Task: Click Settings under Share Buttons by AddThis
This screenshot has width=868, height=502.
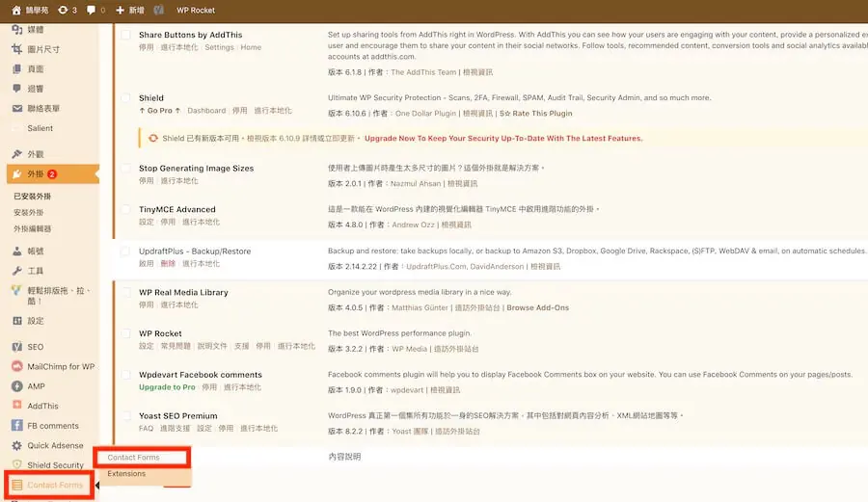Action: click(x=219, y=47)
